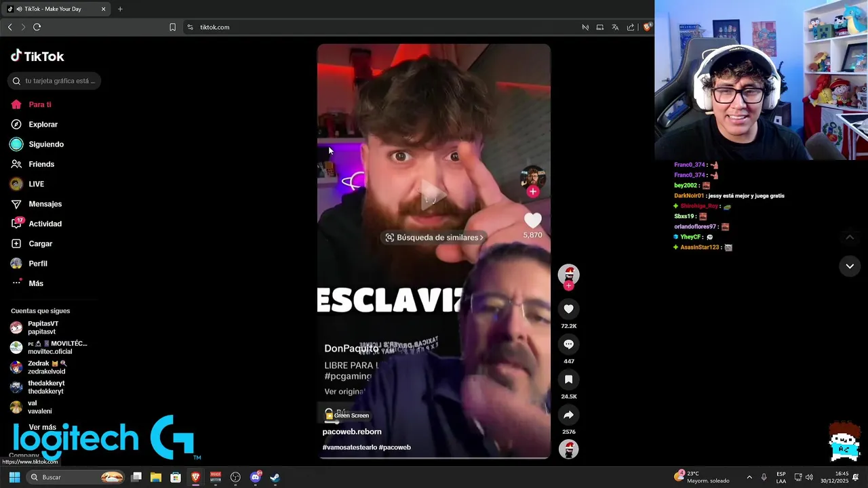Screen dimensions: 868x488
Task: Click Búsqueda de similares on video
Action: 434,237
